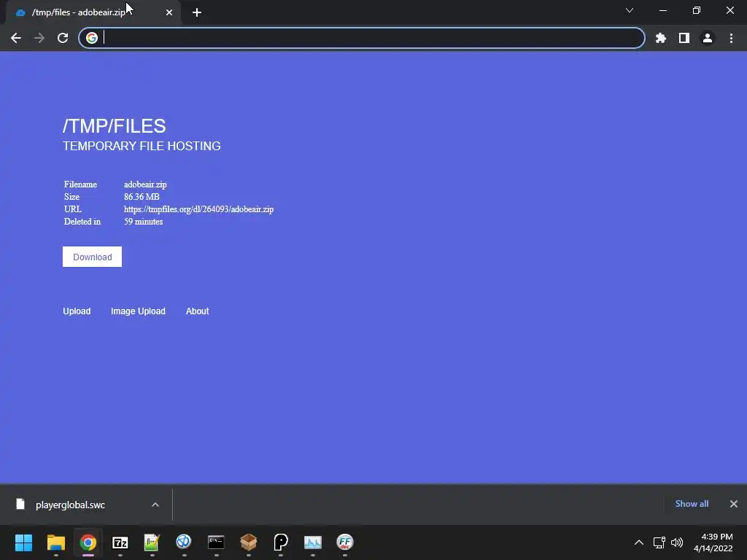Click the '59 minutes' deletion time
Screen dimensions: 747x560
tap(144, 222)
